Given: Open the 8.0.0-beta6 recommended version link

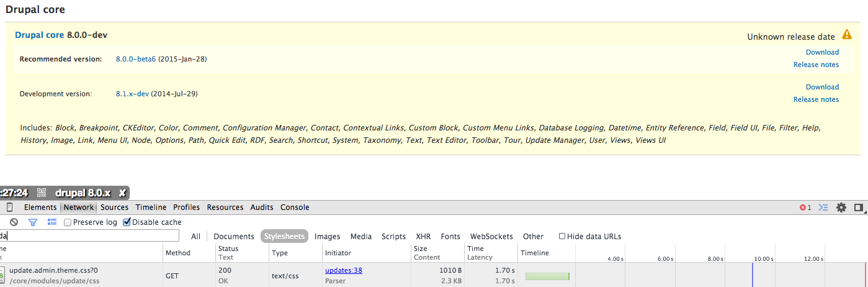Looking at the screenshot, I should [136, 59].
